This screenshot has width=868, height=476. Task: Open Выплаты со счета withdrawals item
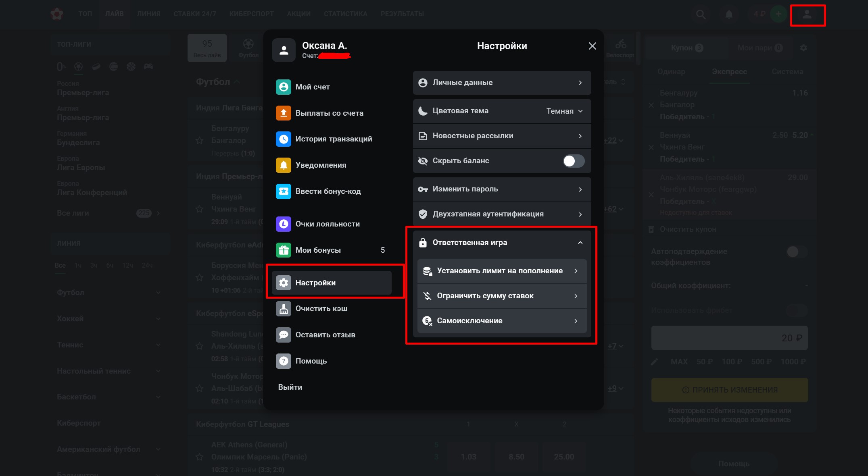point(329,113)
